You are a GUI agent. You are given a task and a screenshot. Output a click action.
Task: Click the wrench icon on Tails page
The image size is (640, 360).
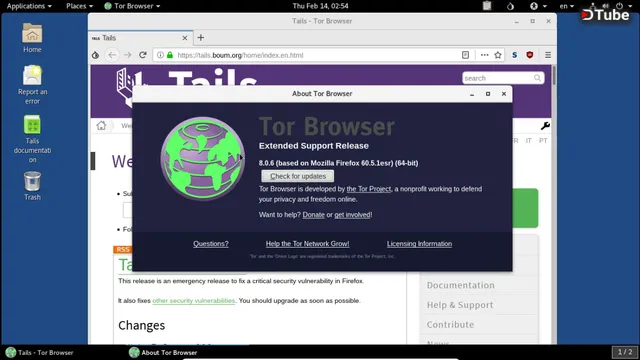[x=545, y=126]
